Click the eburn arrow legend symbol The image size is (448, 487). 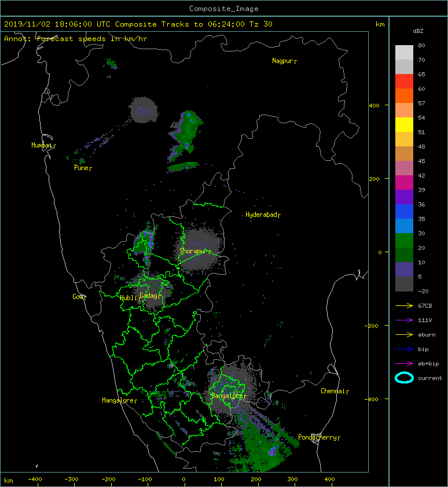(x=404, y=335)
